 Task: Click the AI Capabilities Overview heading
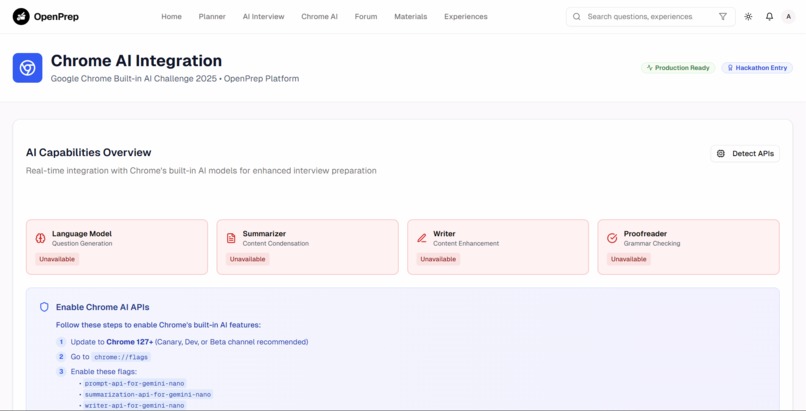click(89, 153)
